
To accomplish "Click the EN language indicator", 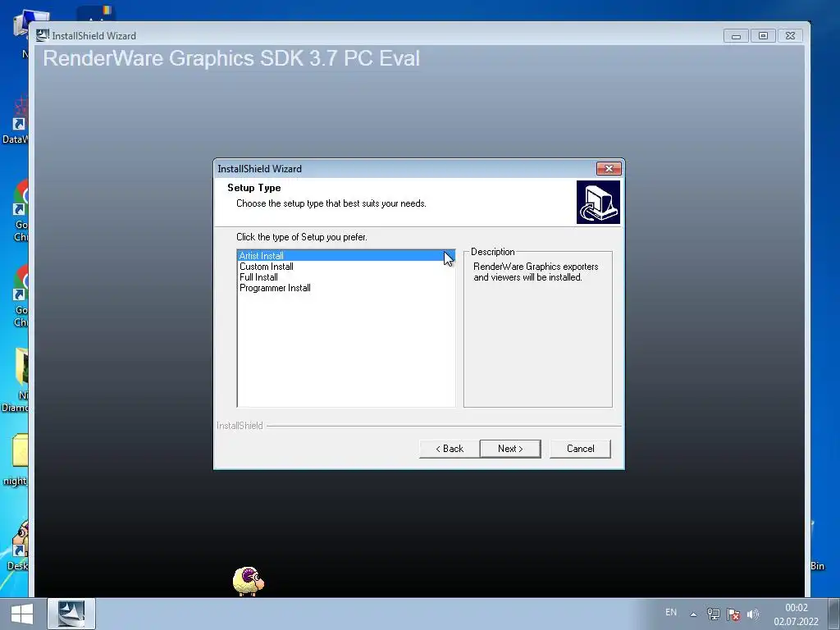I will point(671,612).
